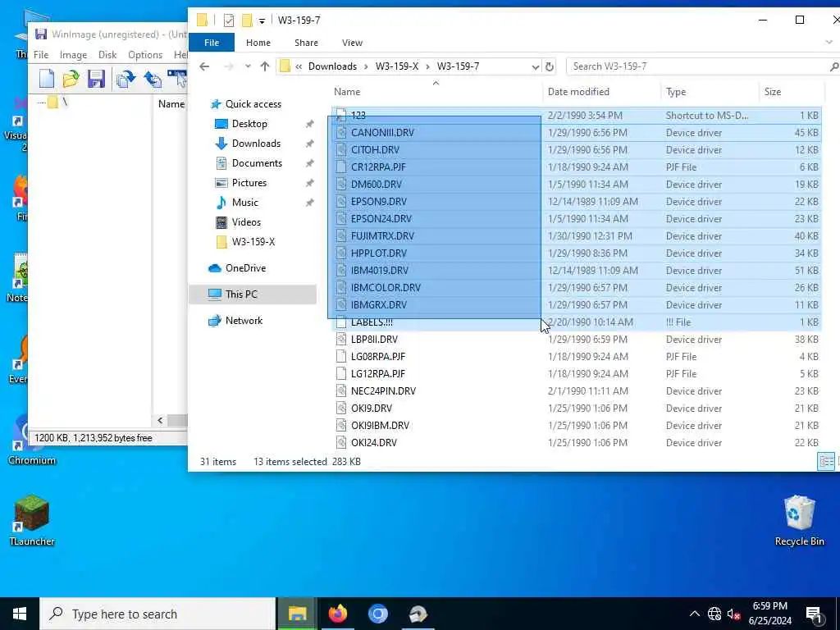Open Music in navigation pane
The image size is (840, 630).
[237, 203]
